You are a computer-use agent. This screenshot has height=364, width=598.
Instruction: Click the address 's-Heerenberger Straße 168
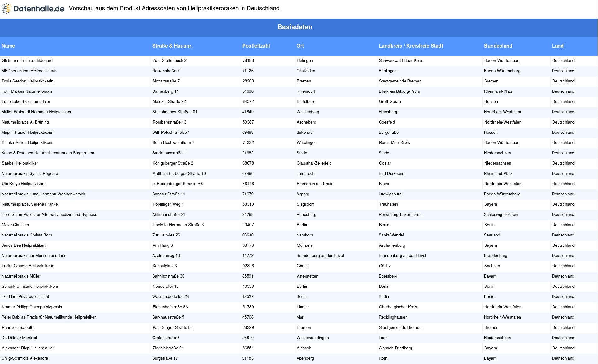[x=178, y=184]
